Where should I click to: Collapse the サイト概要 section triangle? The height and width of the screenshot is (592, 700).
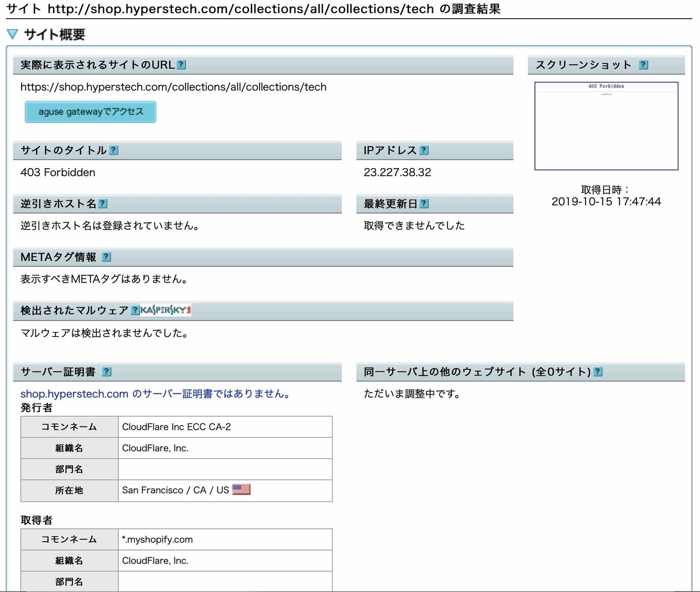pyautogui.click(x=12, y=34)
